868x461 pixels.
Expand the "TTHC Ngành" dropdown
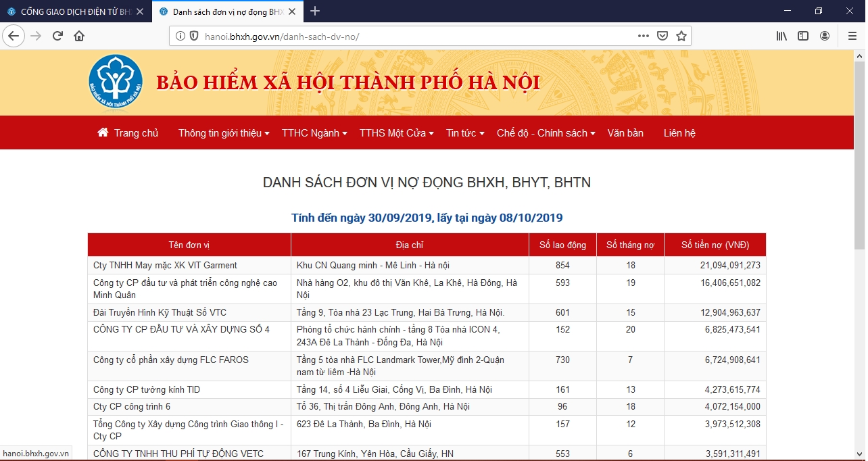coord(312,132)
